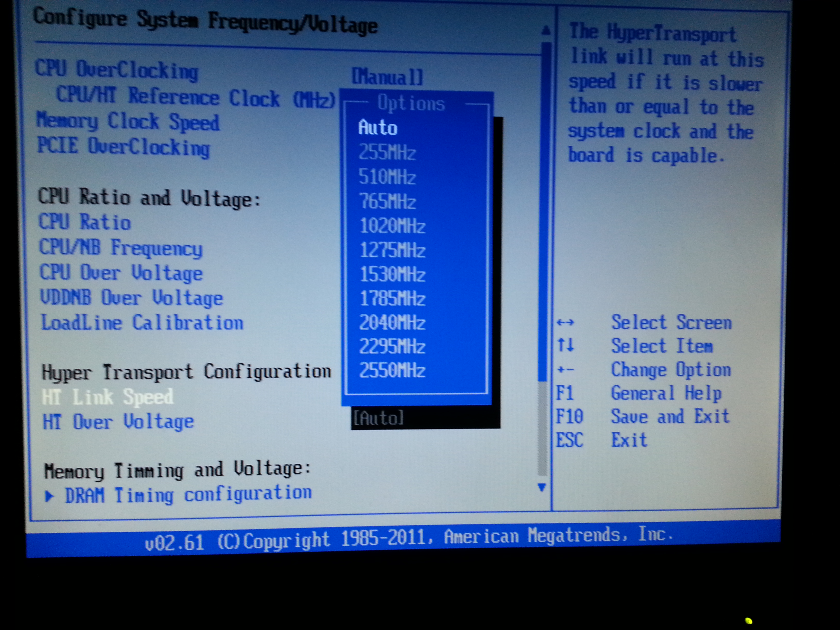Click the left-right arrows Select Screen icon
The height and width of the screenshot is (630, 840).
(565, 323)
